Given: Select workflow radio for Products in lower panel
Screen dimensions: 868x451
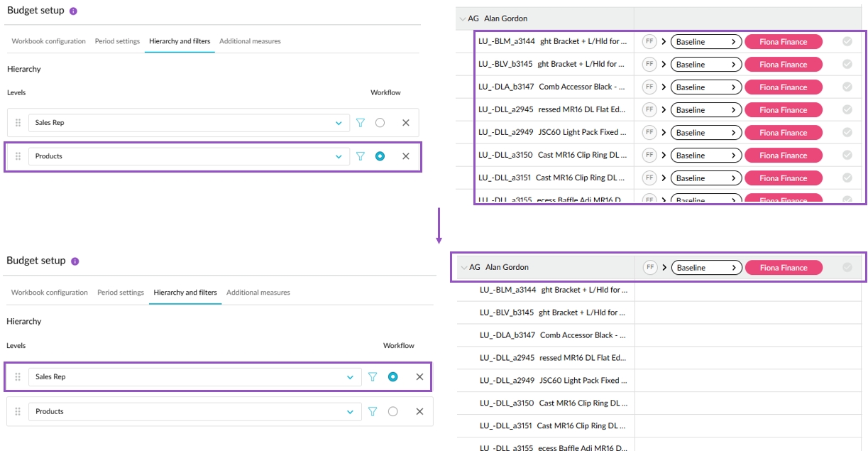Looking at the screenshot, I should pos(393,411).
